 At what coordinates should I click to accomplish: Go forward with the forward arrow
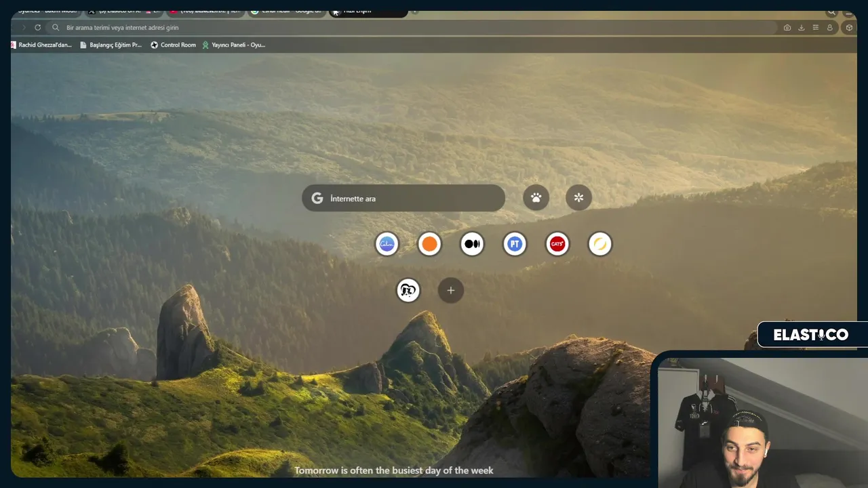pos(24,28)
